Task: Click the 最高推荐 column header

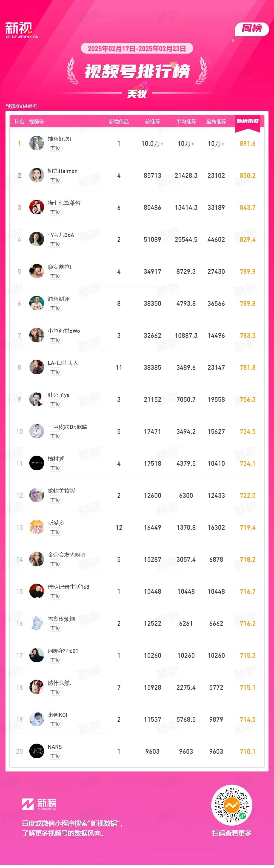Action: tap(216, 122)
